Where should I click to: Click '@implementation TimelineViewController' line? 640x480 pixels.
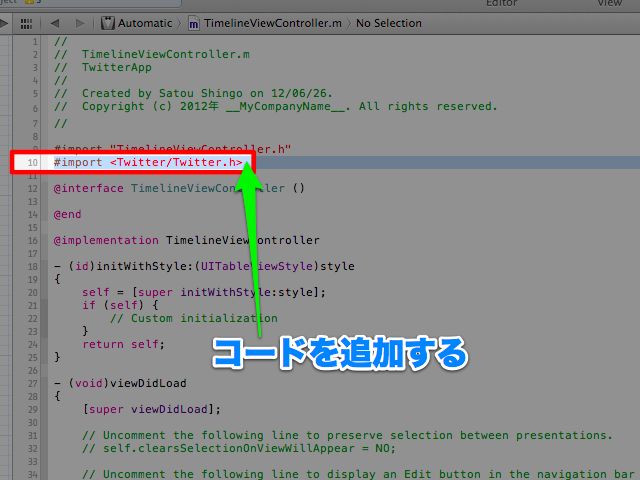point(187,240)
